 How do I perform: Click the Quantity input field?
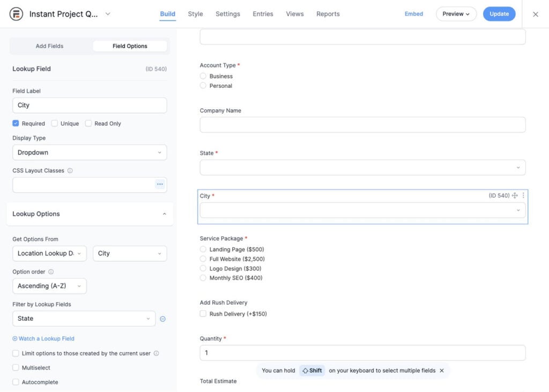click(x=362, y=353)
